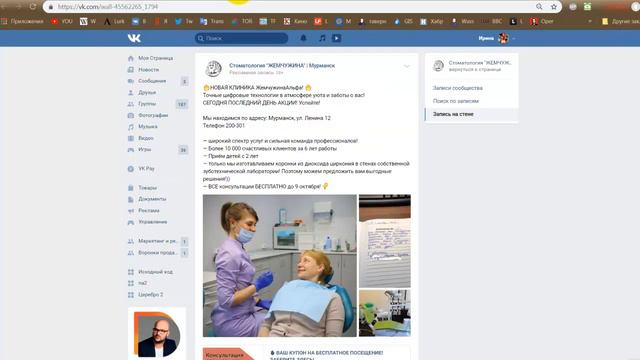Open the BBC bookmark
The height and width of the screenshot is (360, 640).
tap(492, 21)
